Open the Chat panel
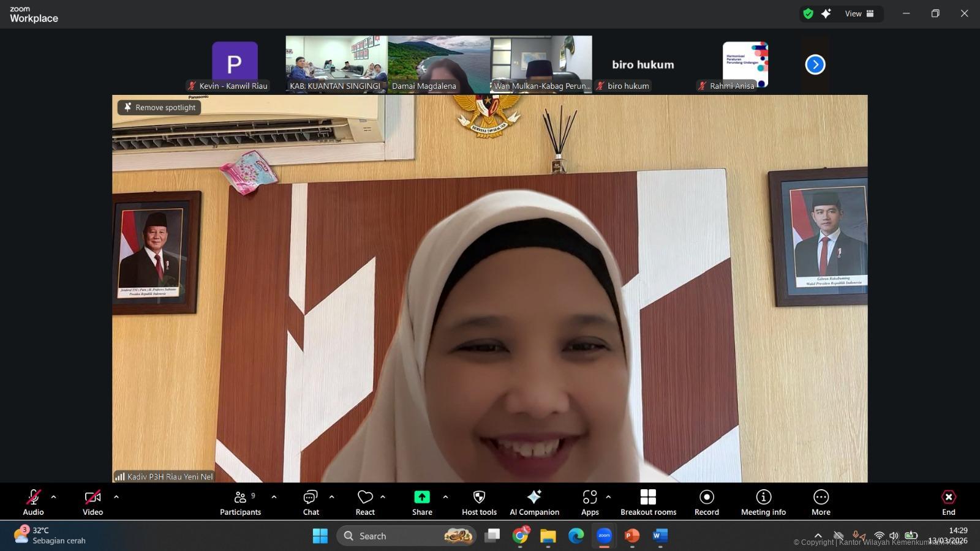The image size is (980, 551). click(311, 502)
